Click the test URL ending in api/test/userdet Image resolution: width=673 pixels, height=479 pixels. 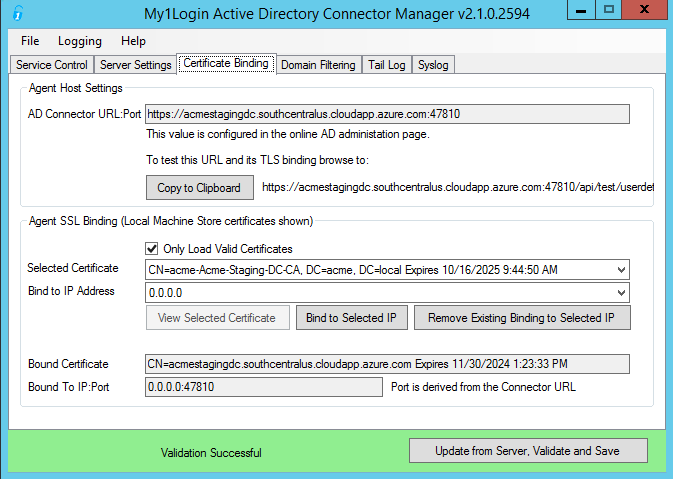coord(458,187)
